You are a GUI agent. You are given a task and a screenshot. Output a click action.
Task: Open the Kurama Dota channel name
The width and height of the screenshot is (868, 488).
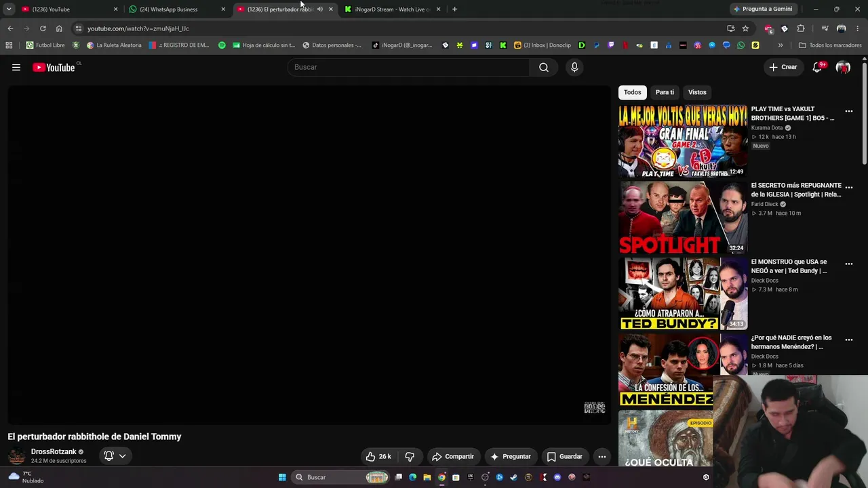[x=767, y=128]
